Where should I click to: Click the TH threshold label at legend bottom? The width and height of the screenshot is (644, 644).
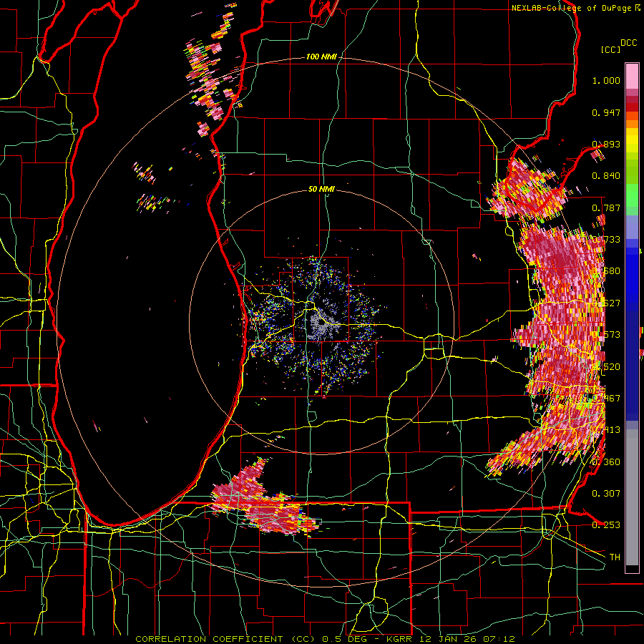click(615, 557)
